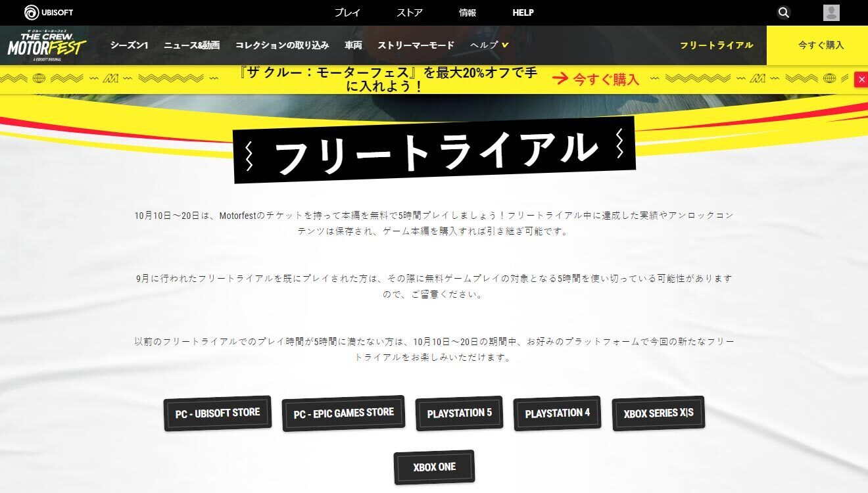Choose PC - Epic Games Store platform

click(x=344, y=413)
